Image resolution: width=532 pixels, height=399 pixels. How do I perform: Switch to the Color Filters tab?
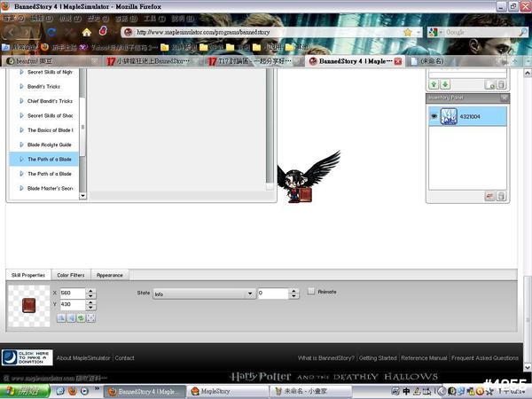[x=70, y=275]
